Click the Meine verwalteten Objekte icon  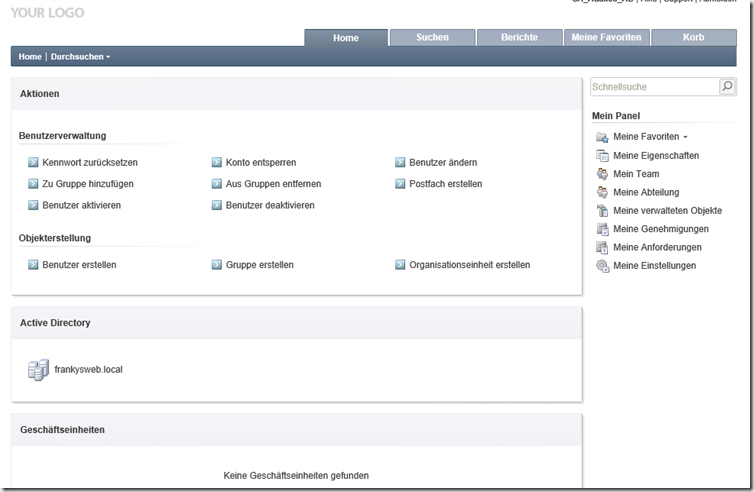602,211
